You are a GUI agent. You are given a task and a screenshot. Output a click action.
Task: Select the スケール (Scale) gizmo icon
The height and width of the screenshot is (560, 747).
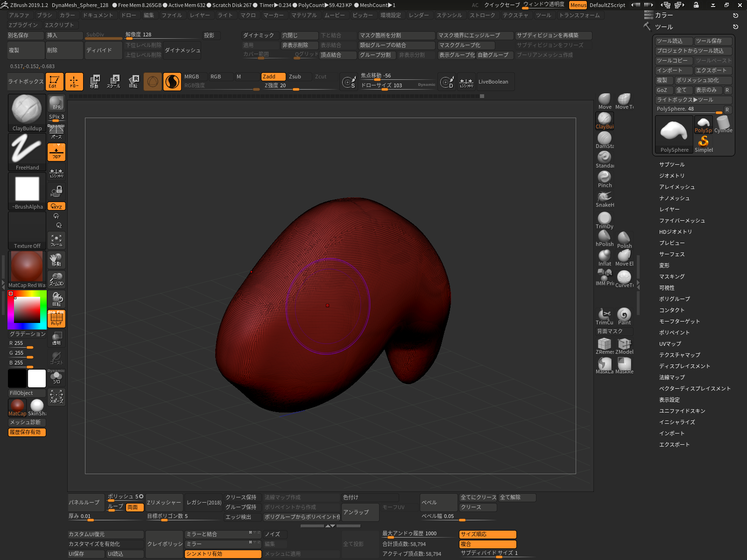point(113,82)
